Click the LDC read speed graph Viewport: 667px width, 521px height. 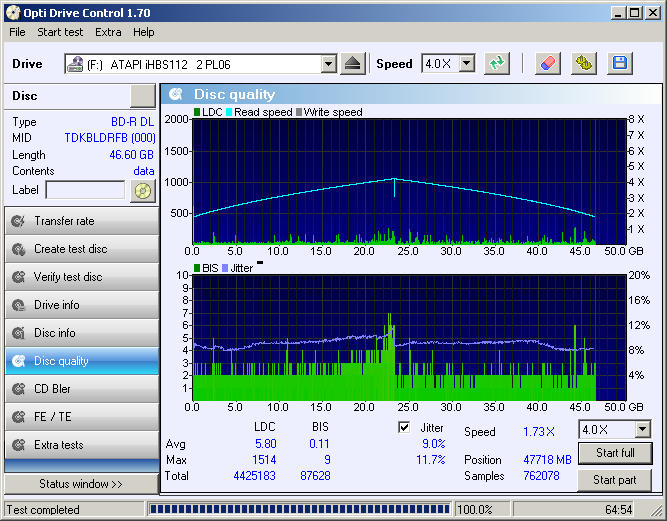(410, 182)
